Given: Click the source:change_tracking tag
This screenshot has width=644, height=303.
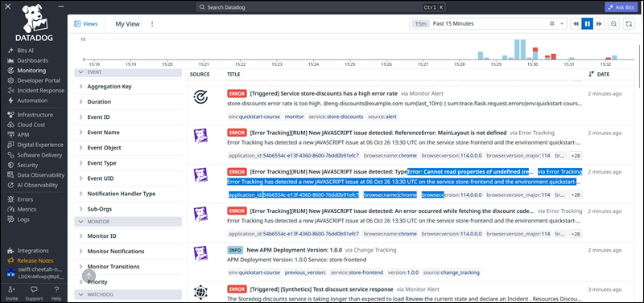Looking at the screenshot, I should (451, 272).
